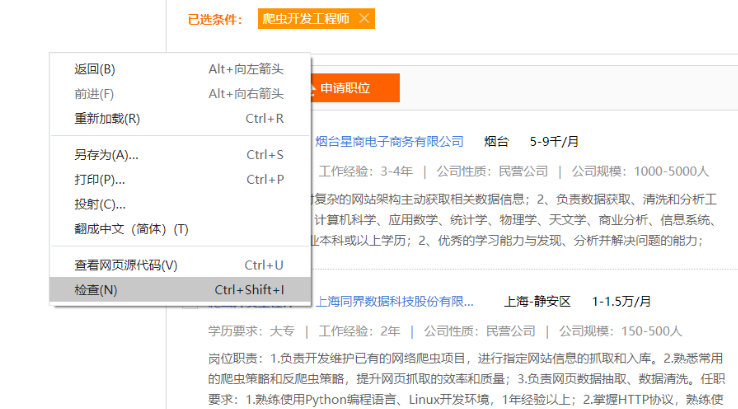The image size is (738, 409).
Task: Click 工作经验：3-4年 text
Action: pos(366,171)
